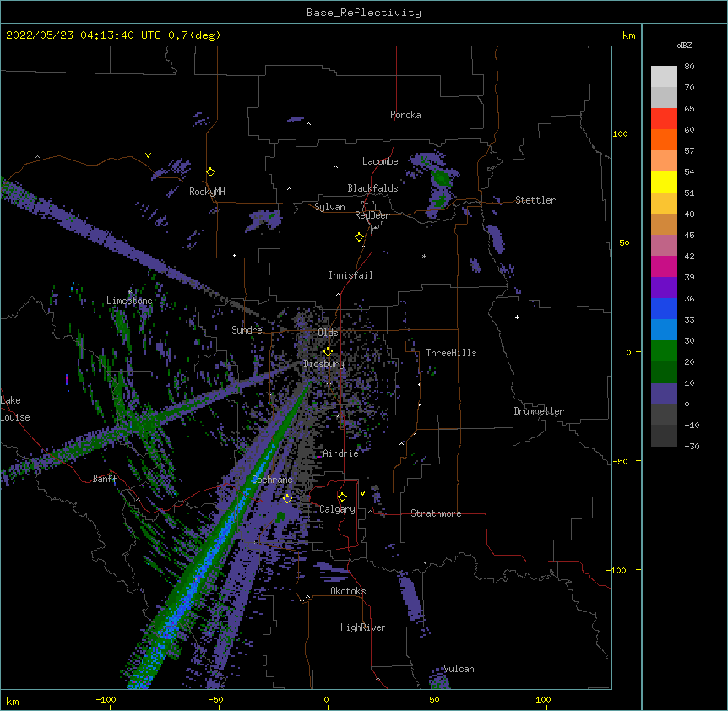
Task: Click the Base_Reflectivity title text
Action: [364, 13]
